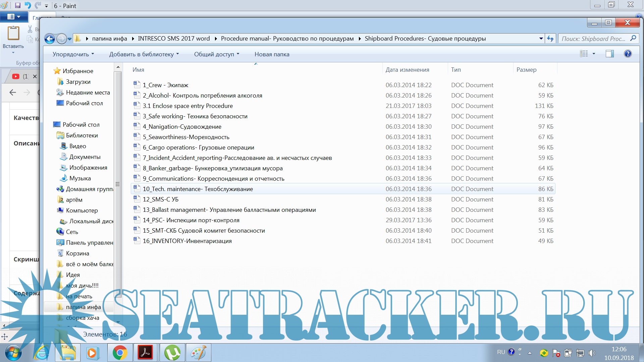Select Компьютер in the navigation pane
Image resolution: width=644 pixels, height=362 pixels.
[x=82, y=210]
